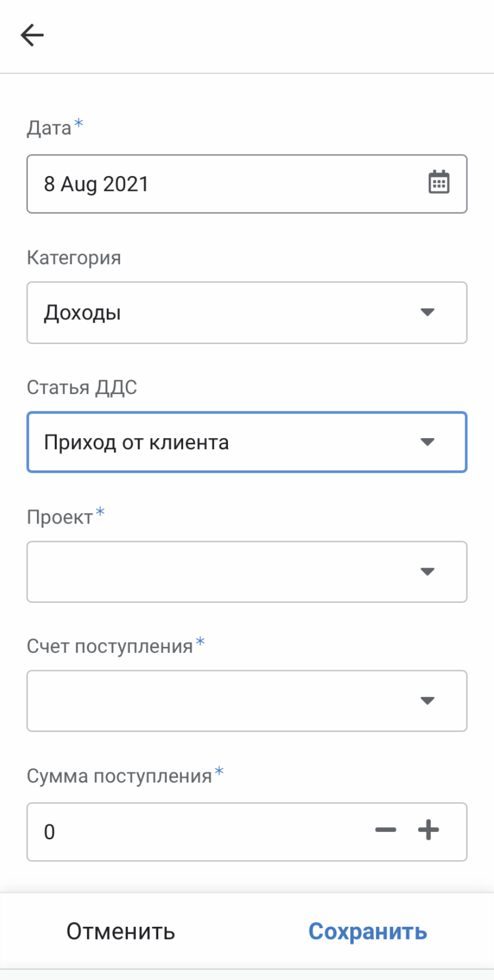Click the Дата field label

click(49, 128)
